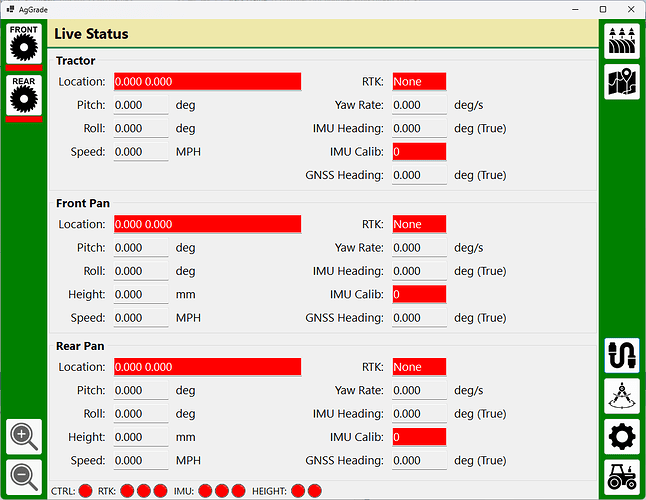Click the tractor icon in sidebar
This screenshot has height=500, width=646.
click(x=622, y=477)
